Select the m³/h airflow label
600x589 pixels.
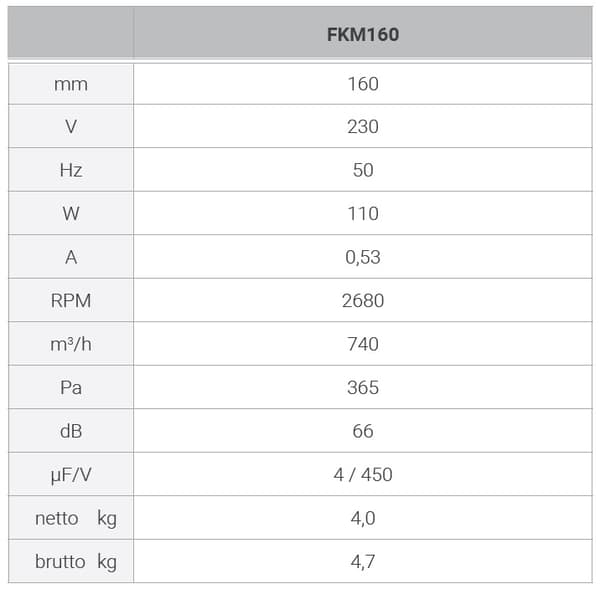[71, 344]
